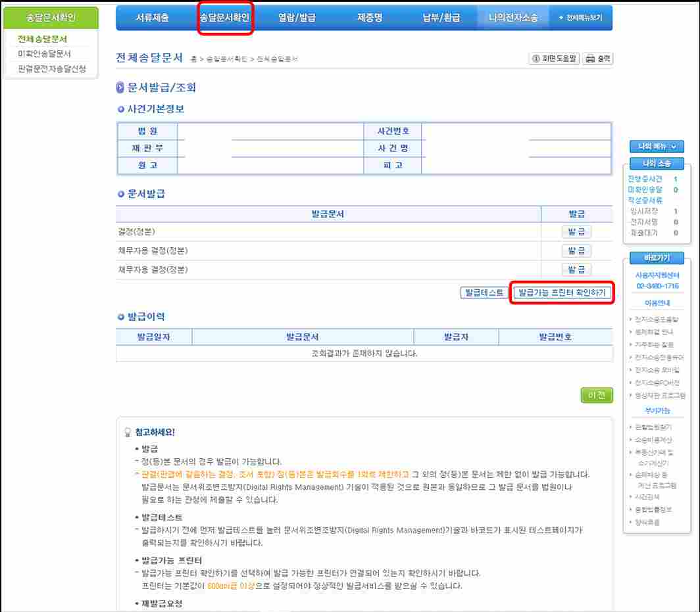The width and height of the screenshot is (700, 612).
Task: Open the 납부/환급 menu
Action: click(x=441, y=18)
